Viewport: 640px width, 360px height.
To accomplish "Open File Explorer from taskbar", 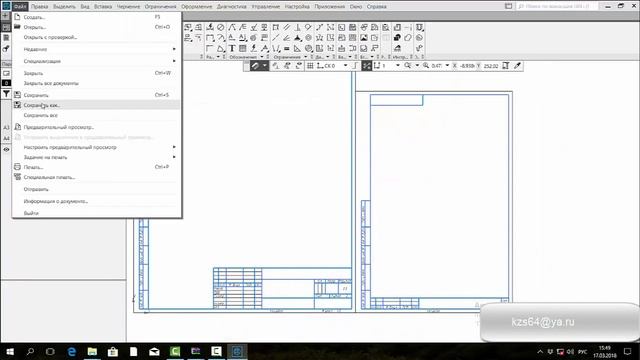I will (x=92, y=351).
